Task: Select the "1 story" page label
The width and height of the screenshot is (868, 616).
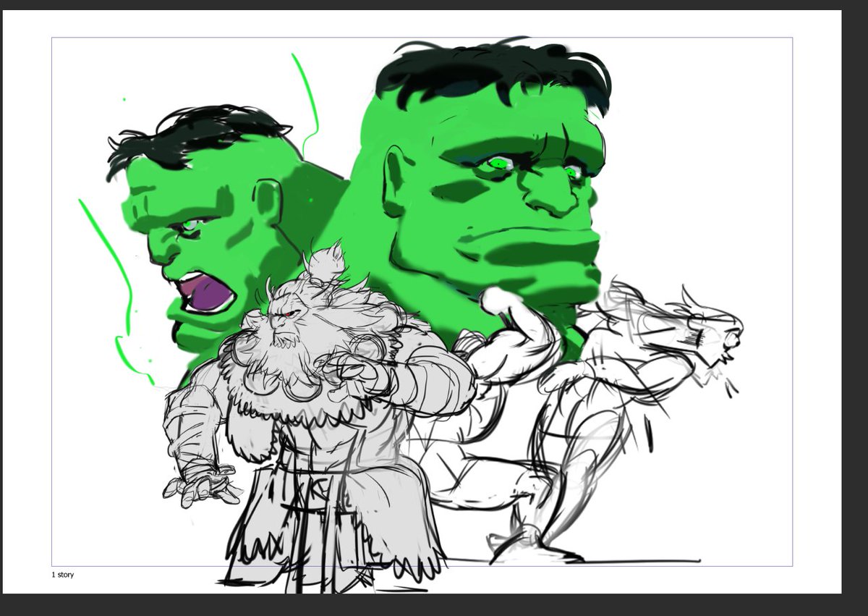Action: click(x=62, y=575)
